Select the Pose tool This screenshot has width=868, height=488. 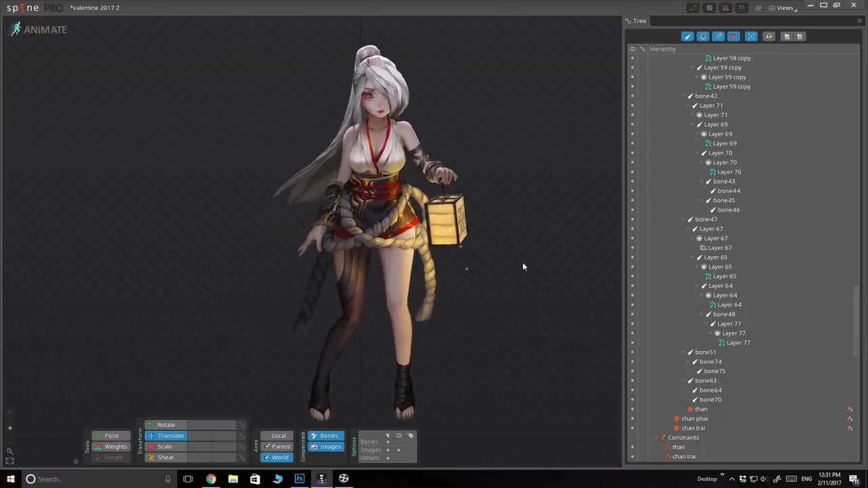[x=111, y=436]
